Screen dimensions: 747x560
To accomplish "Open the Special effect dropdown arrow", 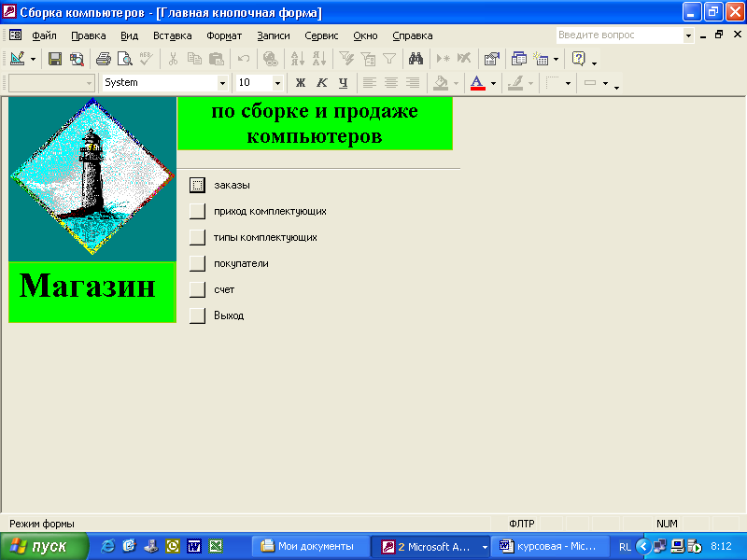I will (x=605, y=83).
